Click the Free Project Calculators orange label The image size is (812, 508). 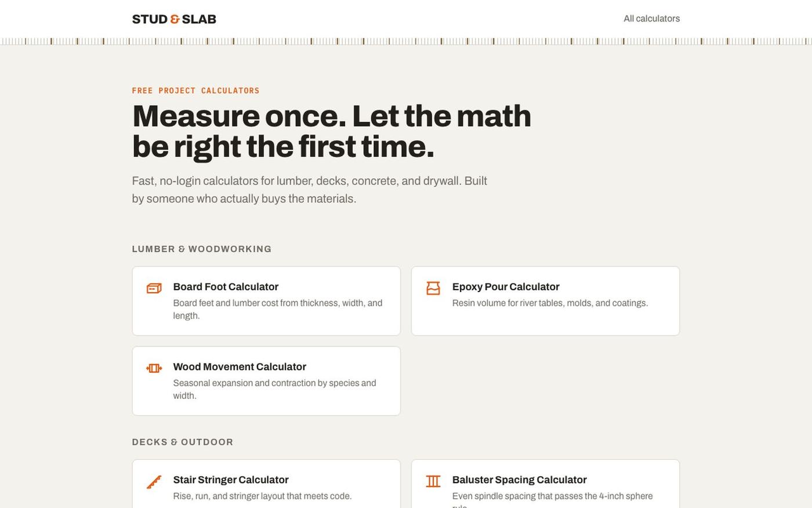pyautogui.click(x=195, y=91)
